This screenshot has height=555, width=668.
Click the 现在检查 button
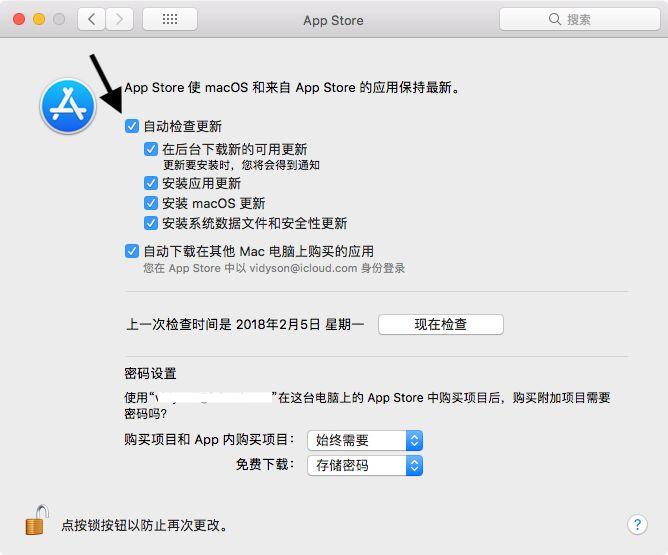click(x=441, y=325)
